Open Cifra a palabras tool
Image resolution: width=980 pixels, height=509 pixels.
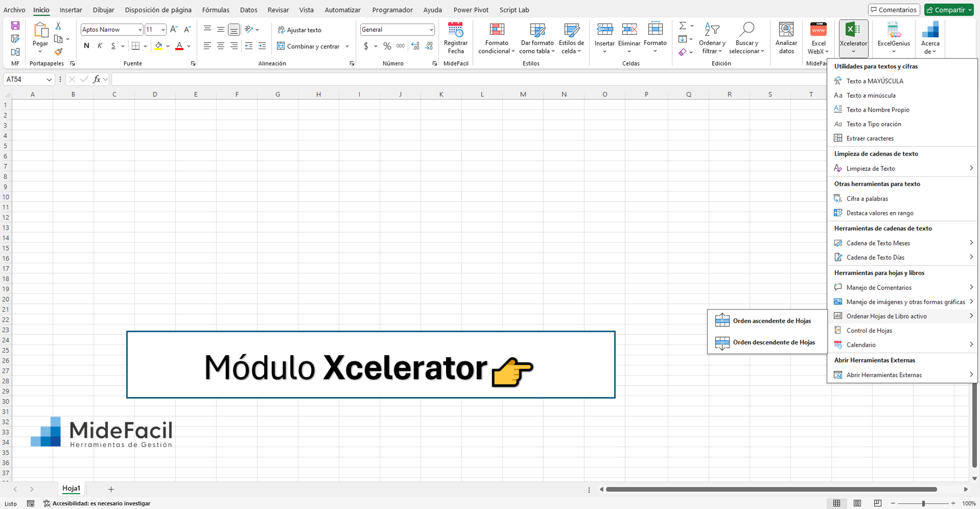click(902, 198)
